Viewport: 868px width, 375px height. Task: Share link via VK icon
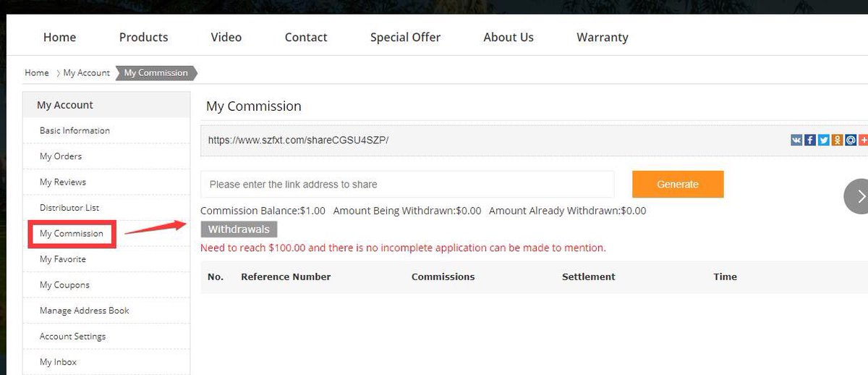tap(796, 140)
